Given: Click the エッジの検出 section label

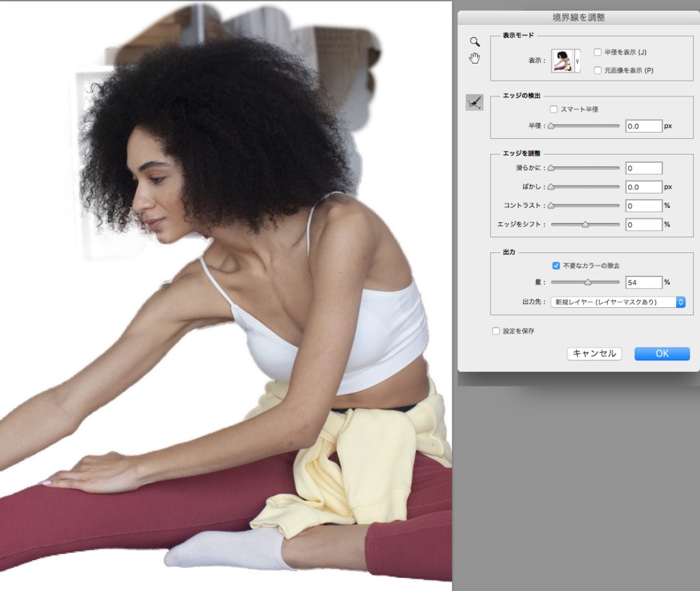Looking at the screenshot, I should [522, 96].
